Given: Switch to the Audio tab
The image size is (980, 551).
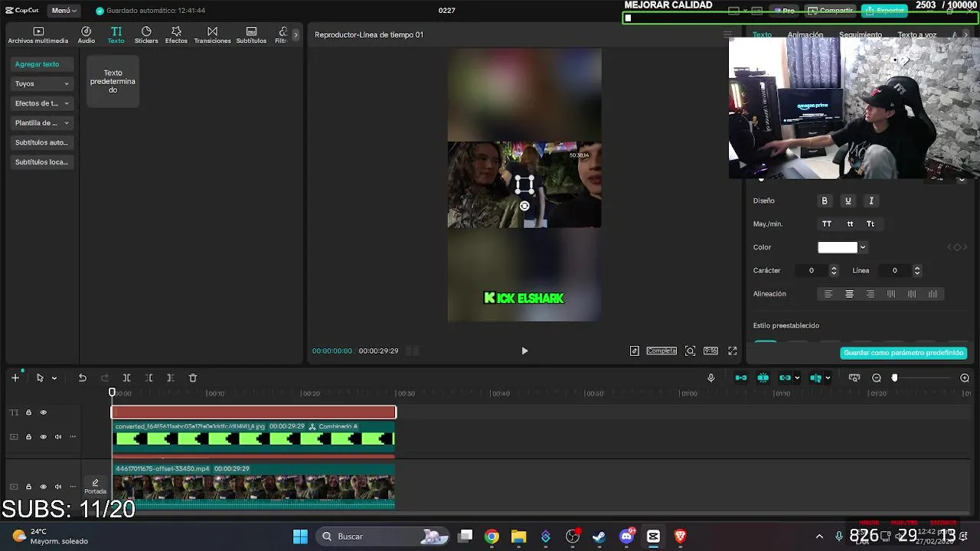Looking at the screenshot, I should point(87,35).
